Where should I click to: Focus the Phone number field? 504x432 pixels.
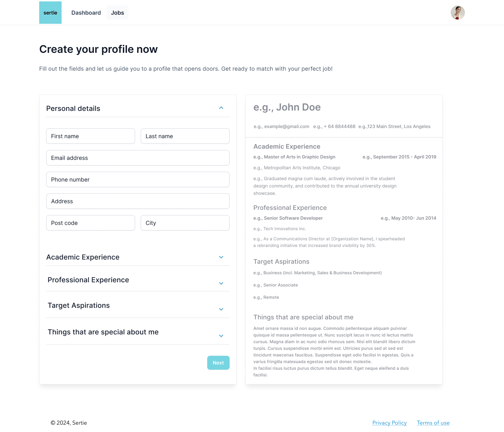click(x=138, y=179)
